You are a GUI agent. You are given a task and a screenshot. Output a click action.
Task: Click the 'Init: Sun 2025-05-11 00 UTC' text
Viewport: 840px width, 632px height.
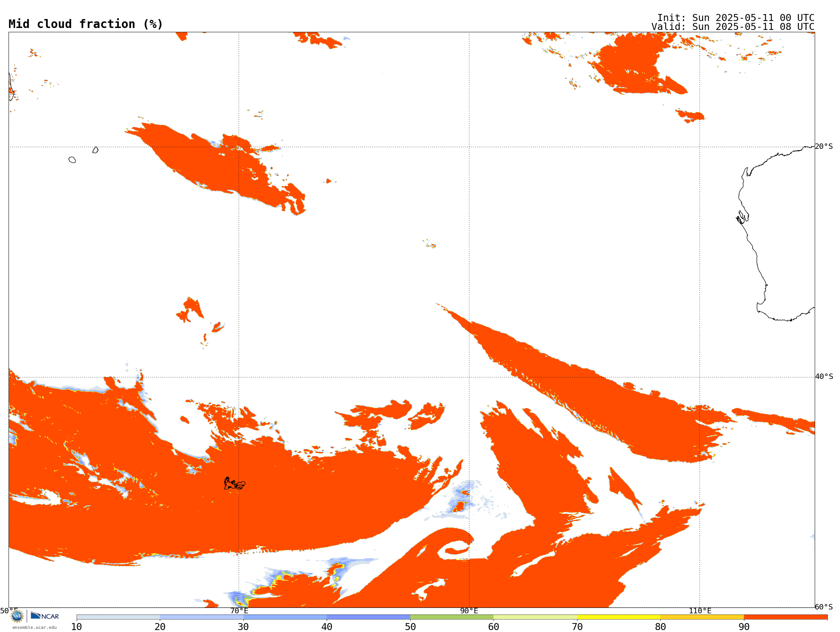[x=736, y=18]
